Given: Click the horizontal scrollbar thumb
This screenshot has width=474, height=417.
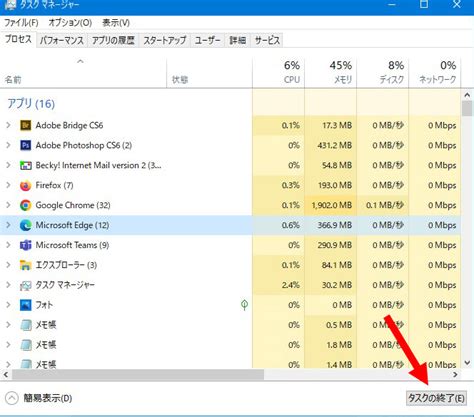Looking at the screenshot, I should [x=138, y=375].
